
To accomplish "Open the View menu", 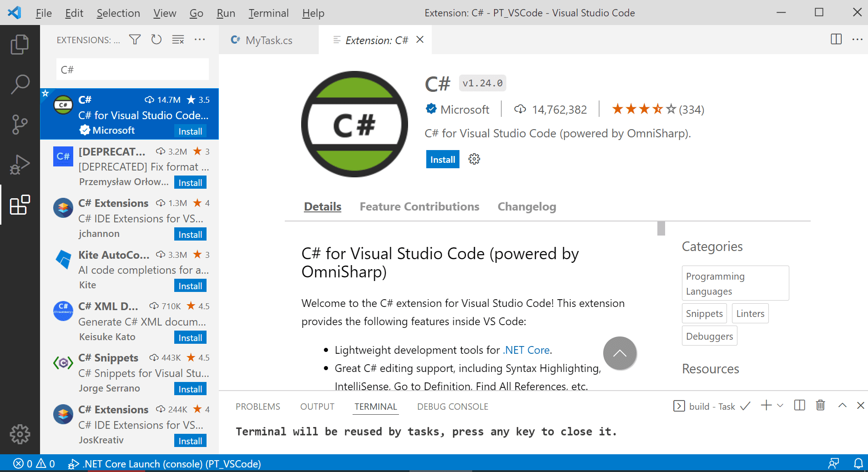I will 165,13.
